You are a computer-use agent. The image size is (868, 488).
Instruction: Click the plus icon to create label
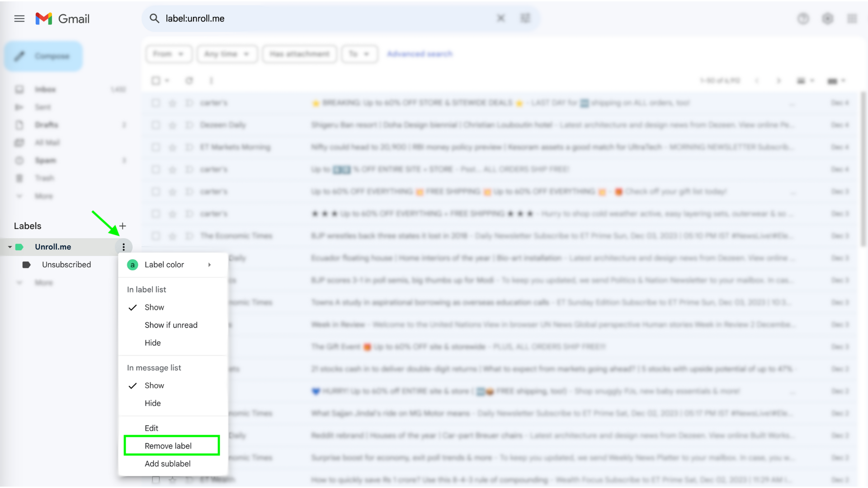coord(123,226)
